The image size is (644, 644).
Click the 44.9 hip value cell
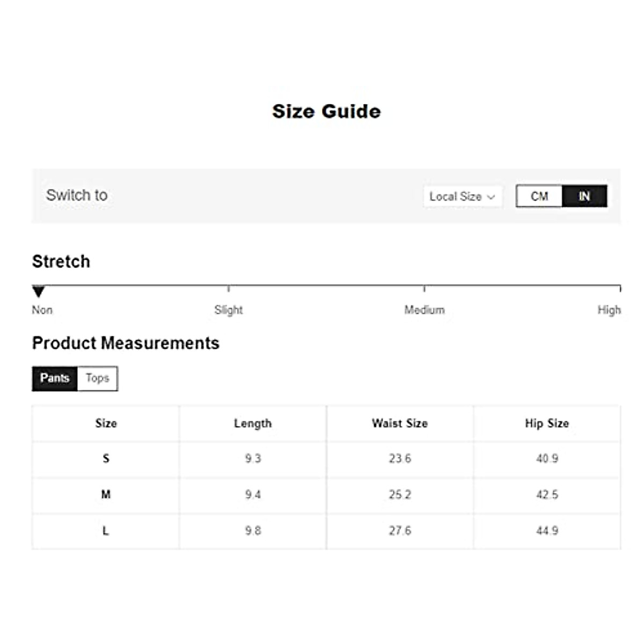(547, 531)
